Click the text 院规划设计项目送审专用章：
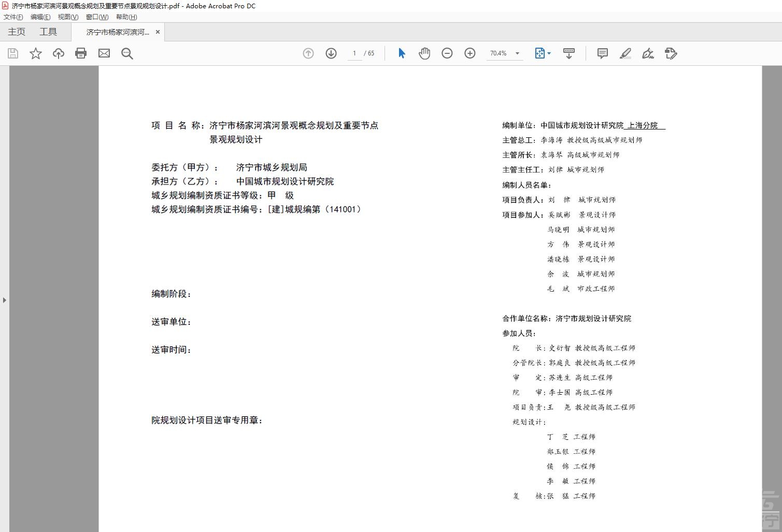The height and width of the screenshot is (532, 782). tap(207, 420)
